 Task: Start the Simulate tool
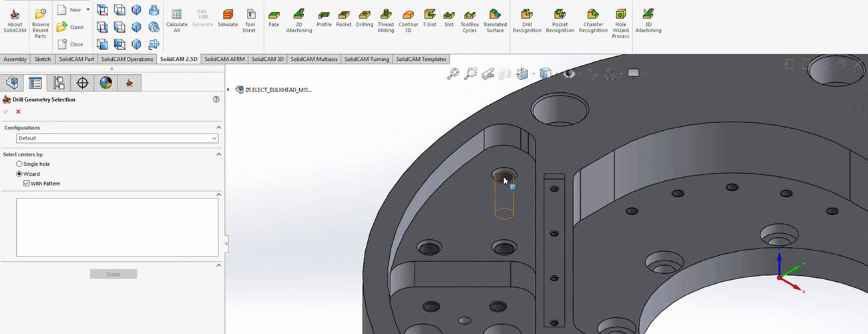click(228, 18)
